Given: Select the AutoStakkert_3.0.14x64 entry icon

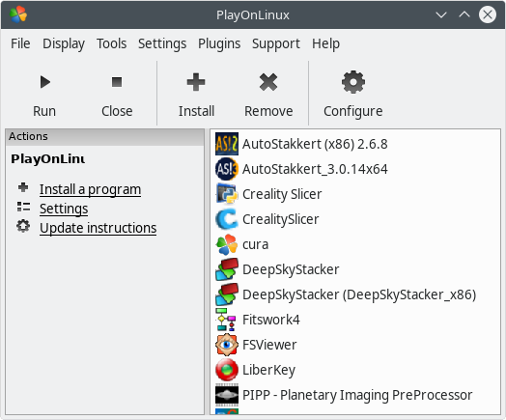Looking at the screenshot, I should click(227, 169).
